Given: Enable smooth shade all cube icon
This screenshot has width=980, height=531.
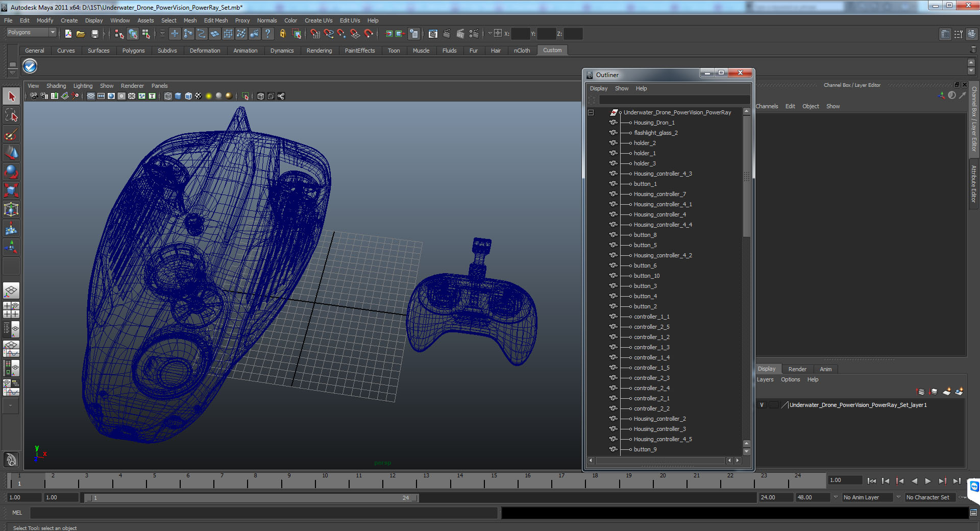Looking at the screenshot, I should tap(178, 96).
